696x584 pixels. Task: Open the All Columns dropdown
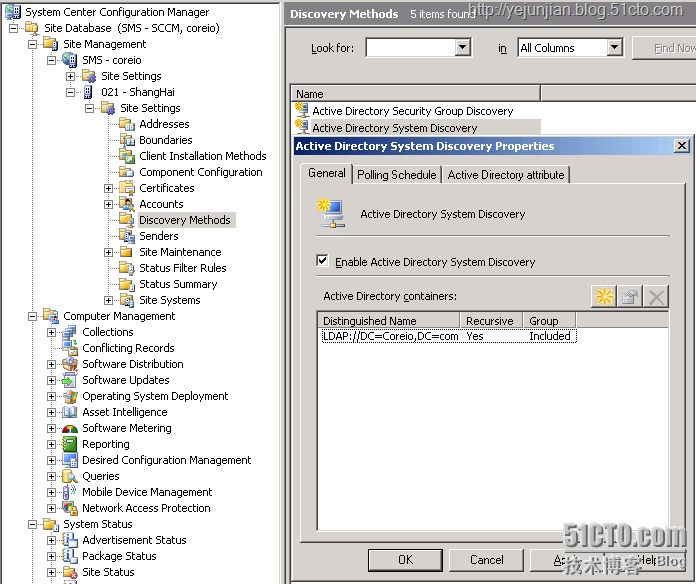[614, 47]
